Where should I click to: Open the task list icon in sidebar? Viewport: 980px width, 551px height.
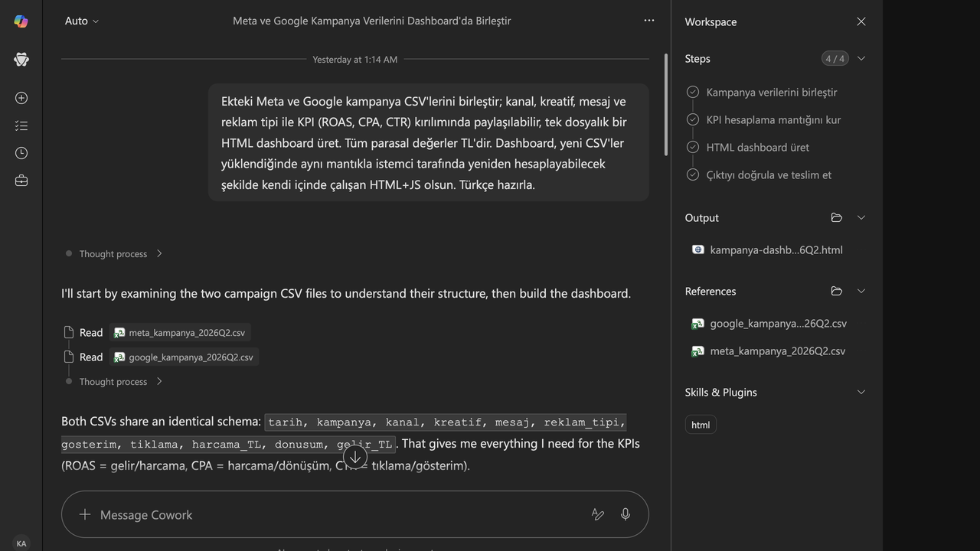point(21,126)
